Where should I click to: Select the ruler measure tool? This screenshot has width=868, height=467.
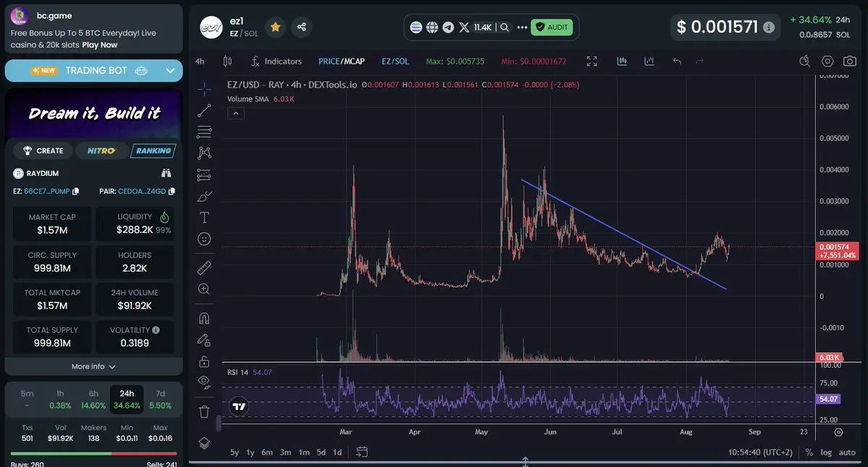point(204,268)
